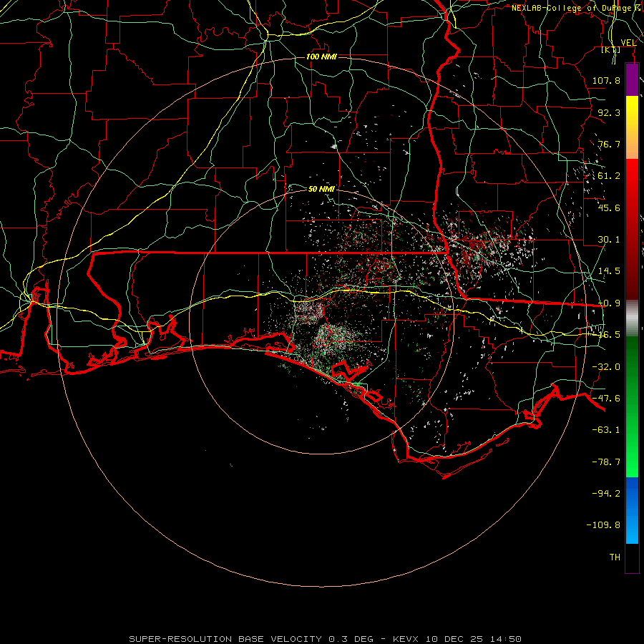
Task: Pick the purple segment of the velocity color bar
Action: click(632, 79)
